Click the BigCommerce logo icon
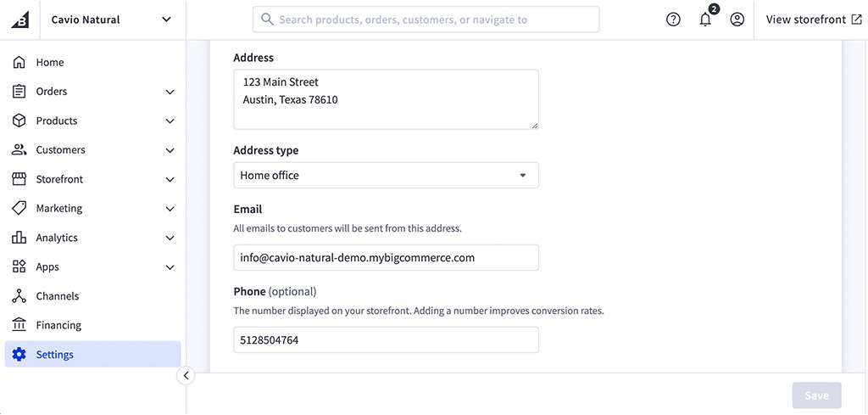 pos(19,20)
